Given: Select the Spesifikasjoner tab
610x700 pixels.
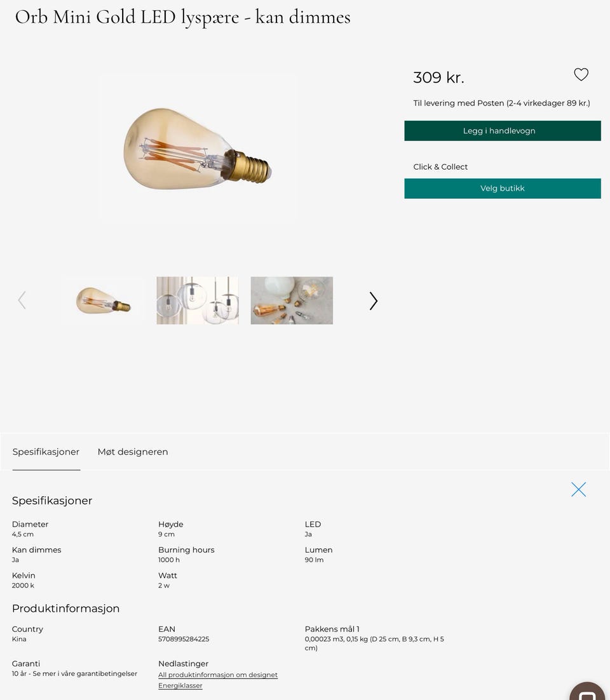Looking at the screenshot, I should point(46,452).
